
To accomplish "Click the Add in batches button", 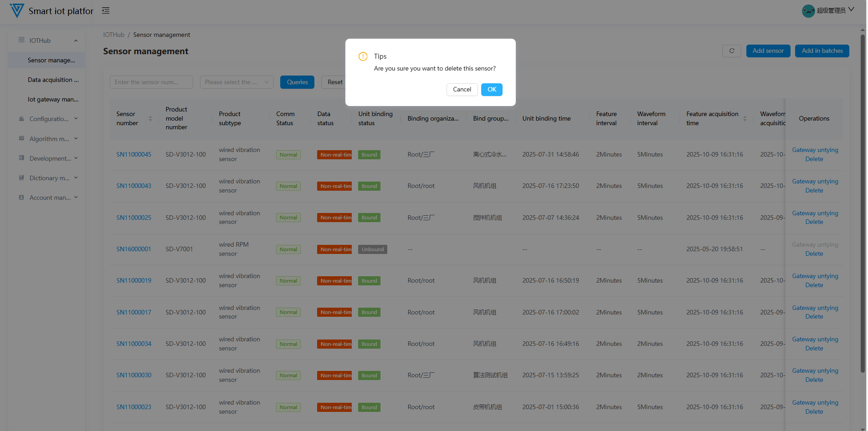I will (822, 51).
